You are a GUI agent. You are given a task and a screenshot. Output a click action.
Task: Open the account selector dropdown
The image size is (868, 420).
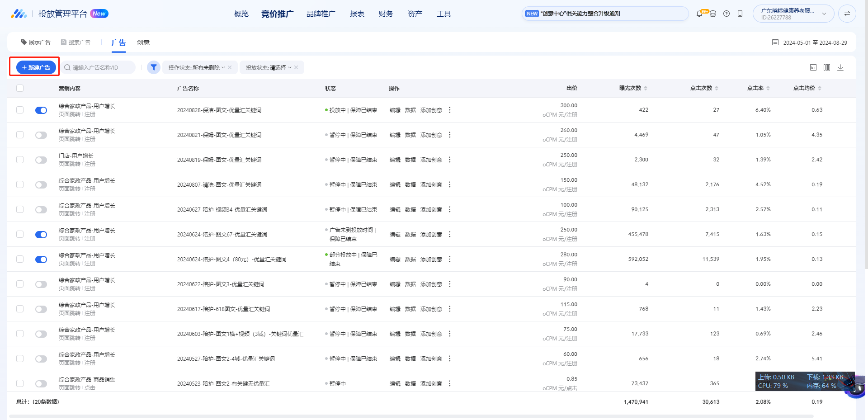point(793,14)
